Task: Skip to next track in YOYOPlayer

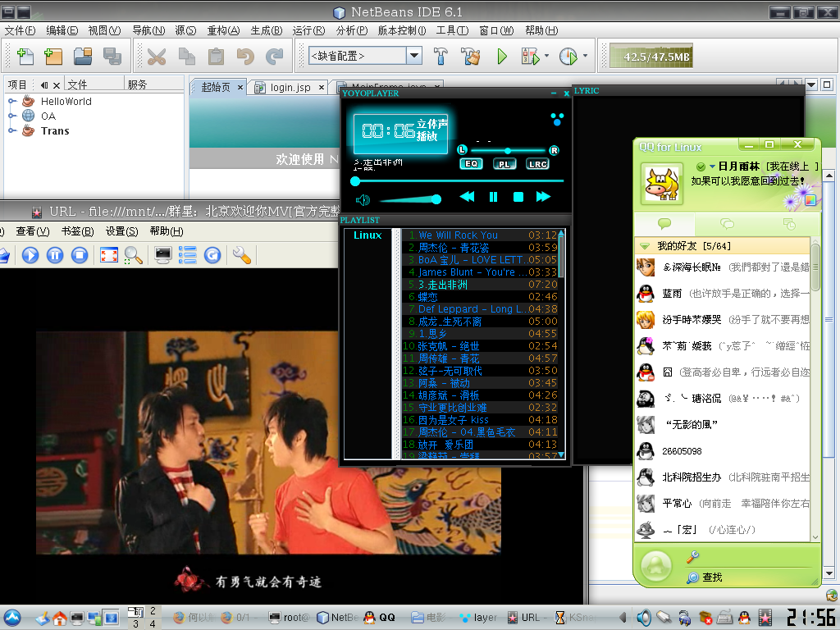Action: [543, 197]
